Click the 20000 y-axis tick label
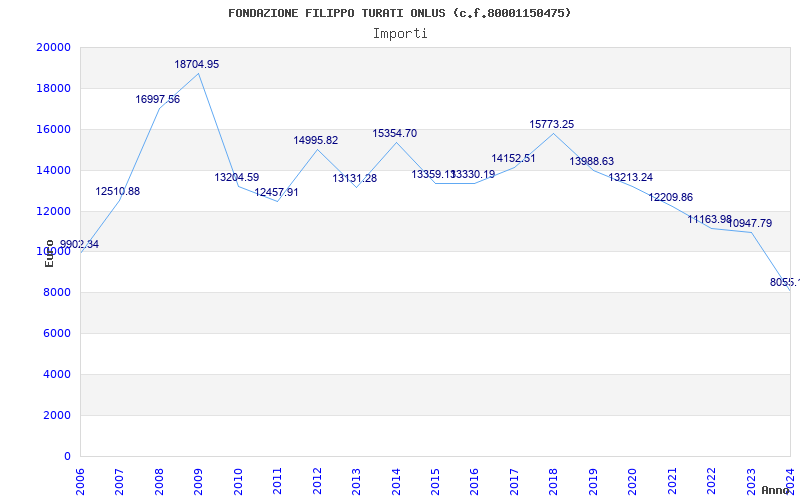Image resolution: width=800 pixels, height=500 pixels. click(x=54, y=47)
